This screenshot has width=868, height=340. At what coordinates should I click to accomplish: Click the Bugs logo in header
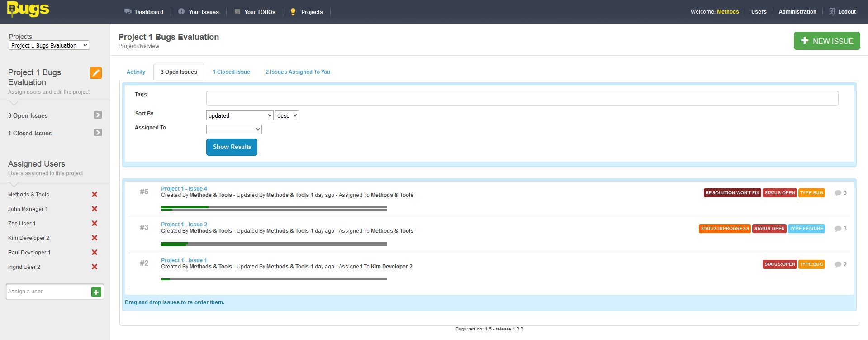tap(28, 10)
